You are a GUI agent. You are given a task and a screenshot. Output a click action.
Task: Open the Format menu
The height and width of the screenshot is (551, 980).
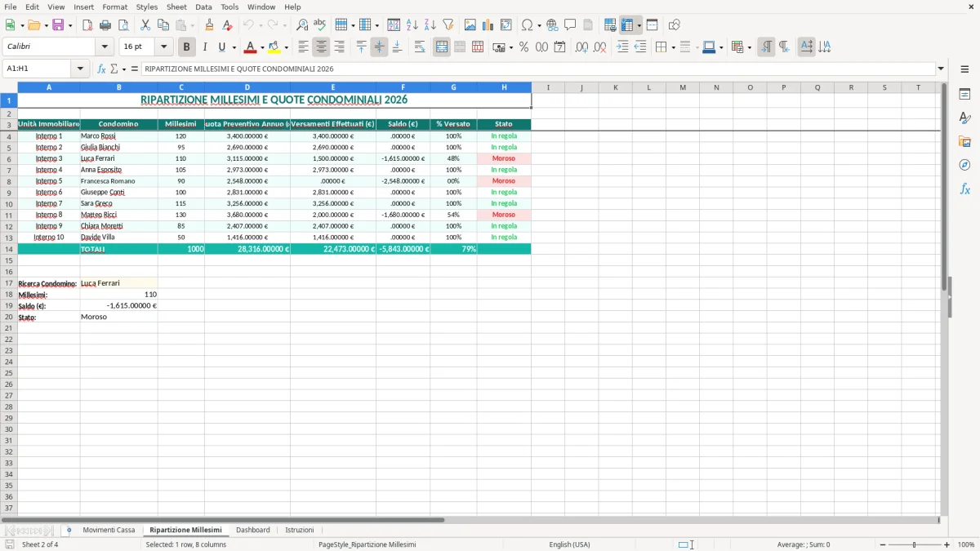[114, 7]
